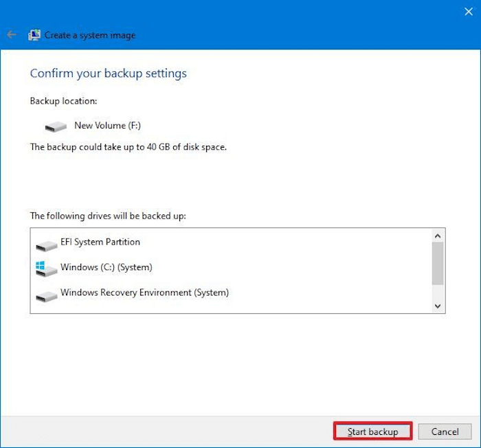
Task: Click the New Volume (F:) label
Action: click(x=107, y=126)
